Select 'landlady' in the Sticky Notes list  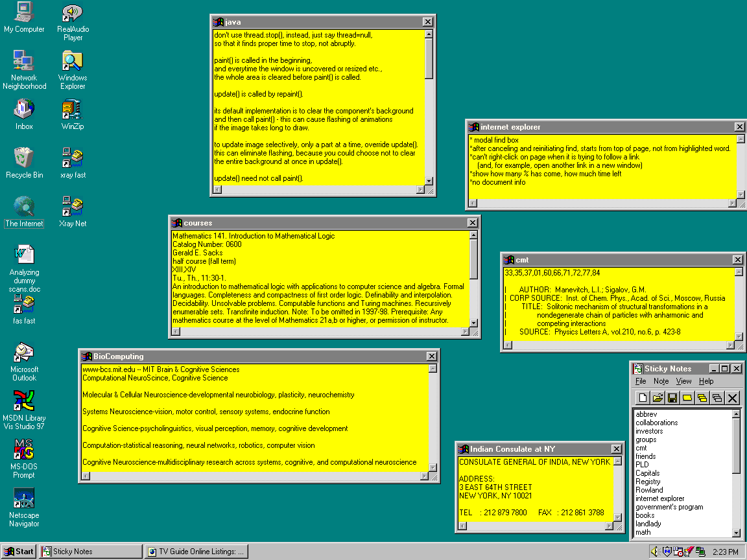click(x=648, y=524)
